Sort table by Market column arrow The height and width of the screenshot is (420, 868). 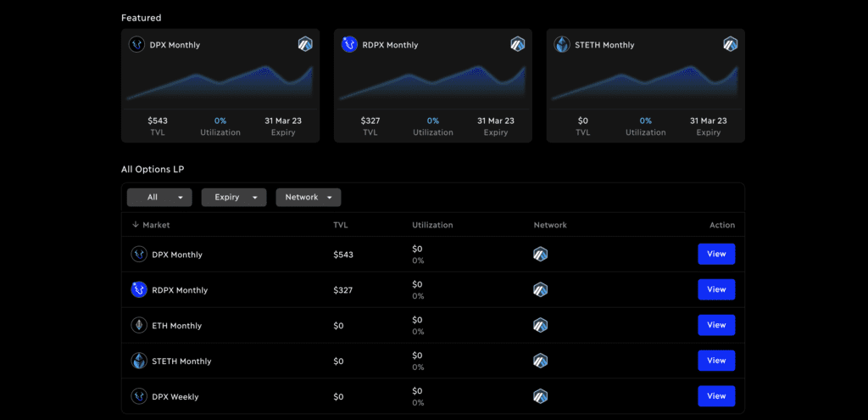tap(135, 225)
